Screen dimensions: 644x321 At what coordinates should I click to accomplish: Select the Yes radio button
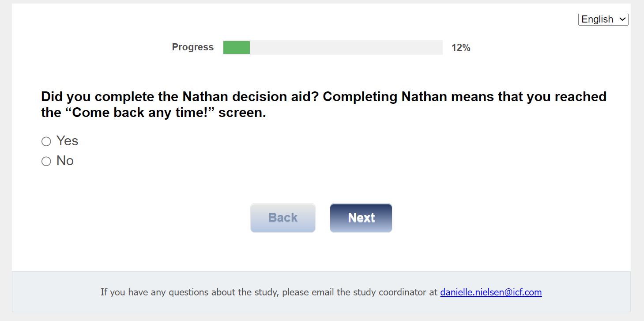tap(46, 141)
